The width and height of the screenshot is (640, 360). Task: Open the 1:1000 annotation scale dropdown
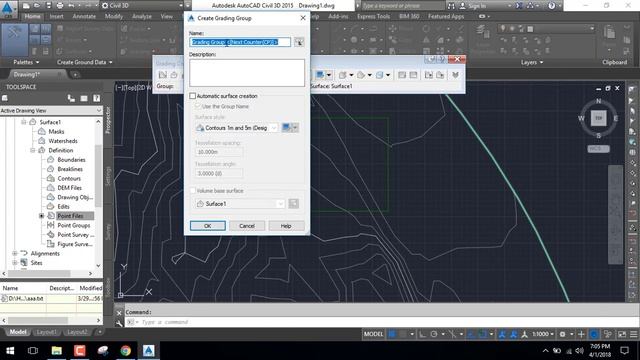pos(542,334)
